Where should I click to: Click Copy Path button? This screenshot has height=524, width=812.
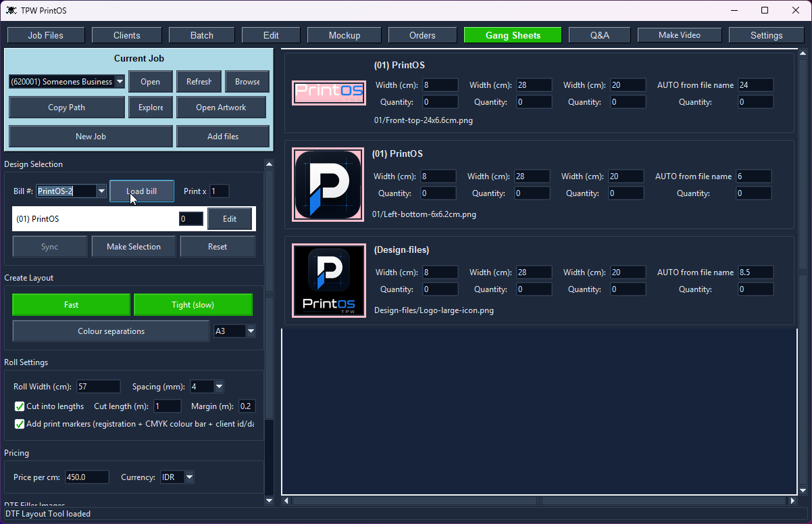point(67,108)
